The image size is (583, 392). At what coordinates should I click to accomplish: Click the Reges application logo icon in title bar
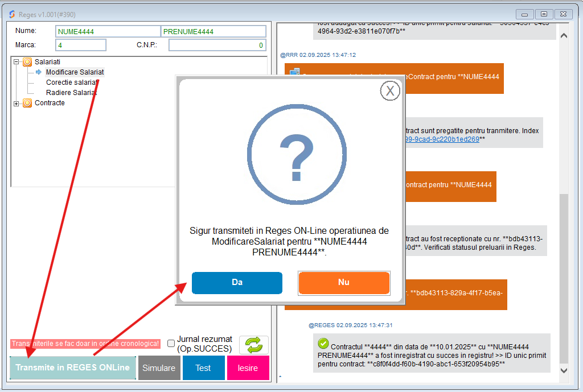tap(13, 14)
